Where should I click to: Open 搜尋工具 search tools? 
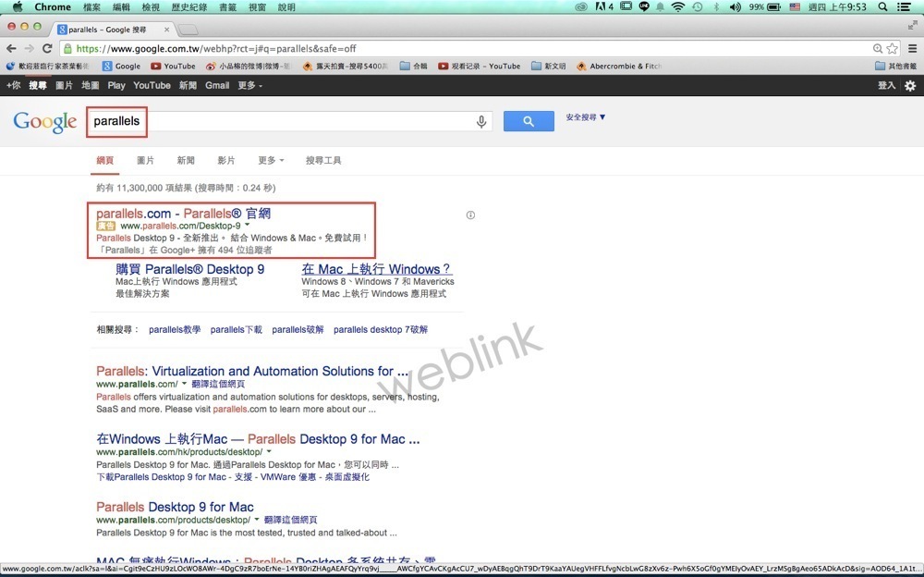[323, 161]
